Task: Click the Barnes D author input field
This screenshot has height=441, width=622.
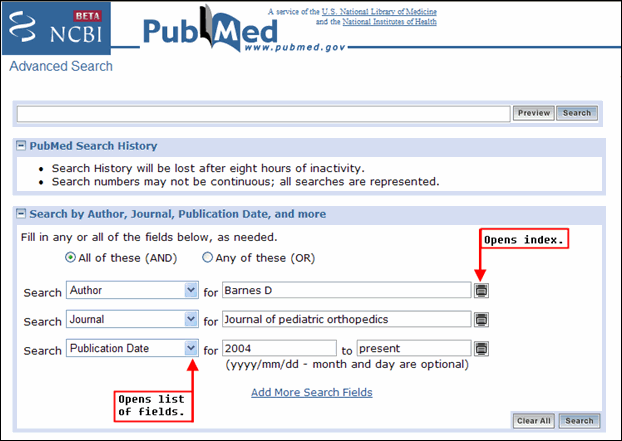Action: click(347, 290)
